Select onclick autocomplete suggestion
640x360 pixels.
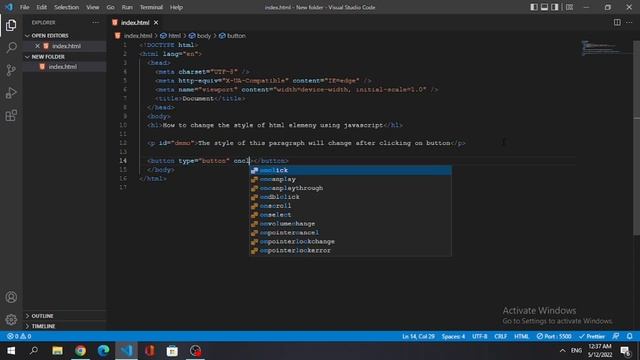[351, 170]
